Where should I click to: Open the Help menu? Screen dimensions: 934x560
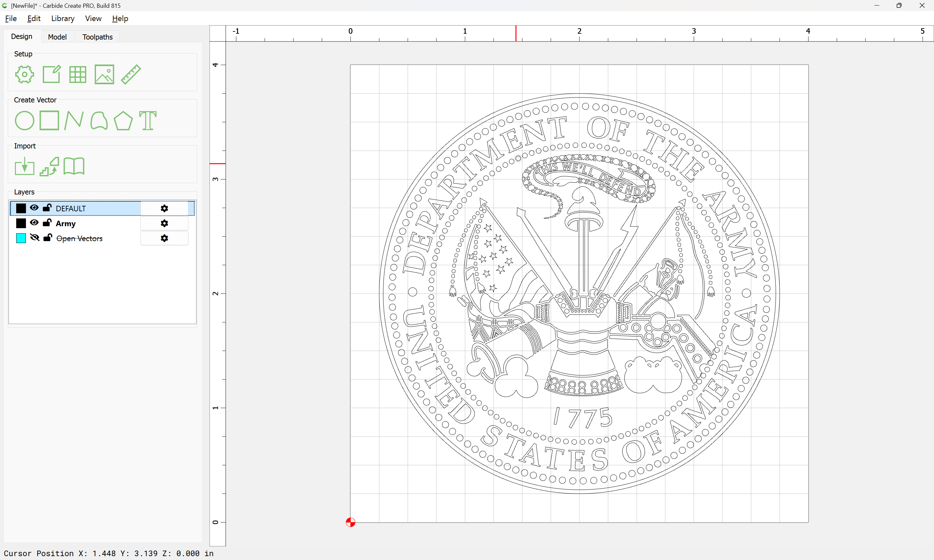tap(120, 18)
